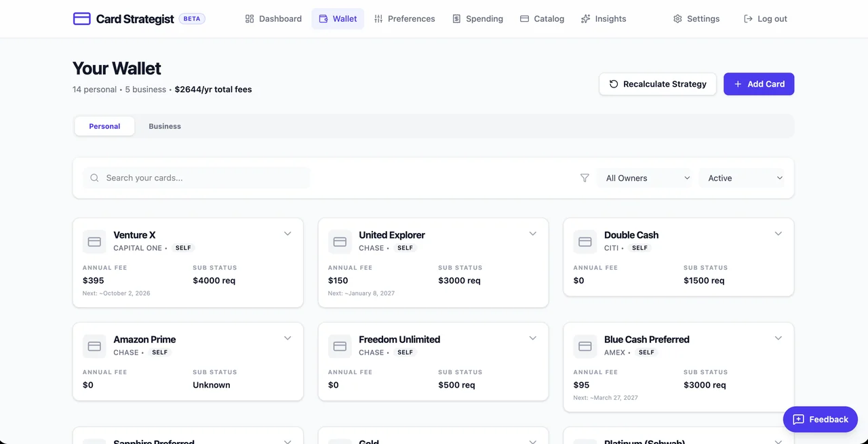
Task: Click the $500 req SUB status
Action: tap(456, 385)
